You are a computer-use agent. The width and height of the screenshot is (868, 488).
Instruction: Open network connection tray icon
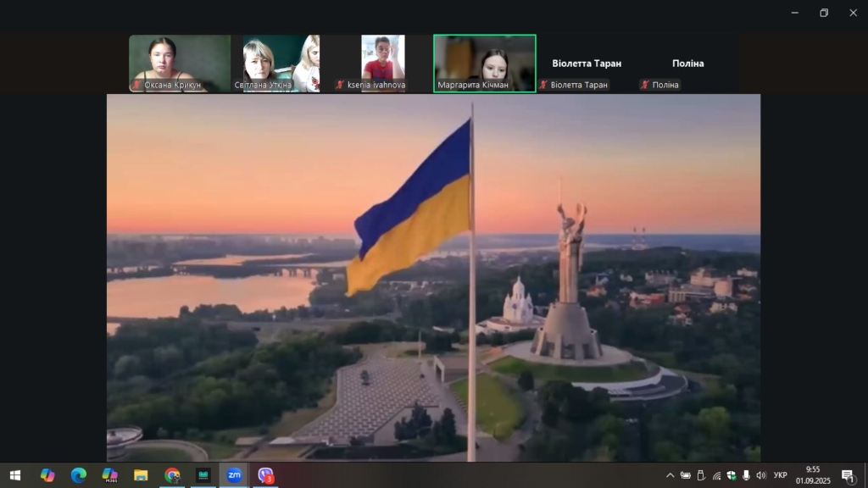click(x=716, y=475)
